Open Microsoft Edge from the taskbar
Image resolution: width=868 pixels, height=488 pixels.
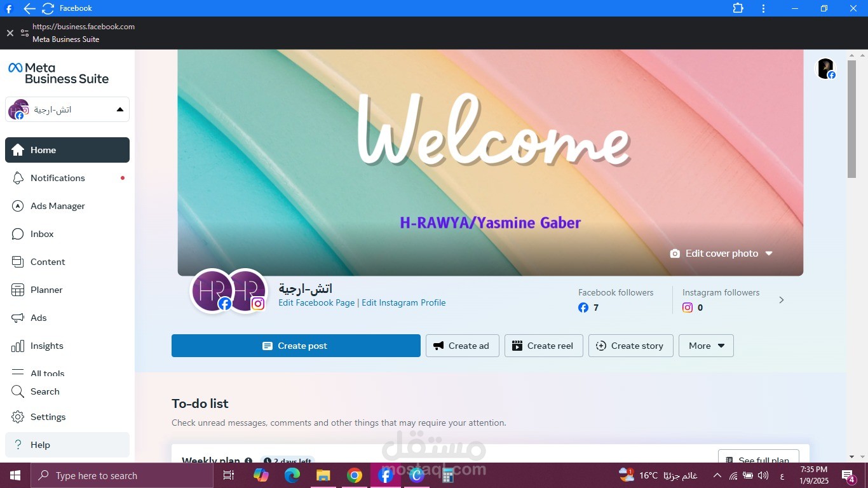tap(292, 475)
